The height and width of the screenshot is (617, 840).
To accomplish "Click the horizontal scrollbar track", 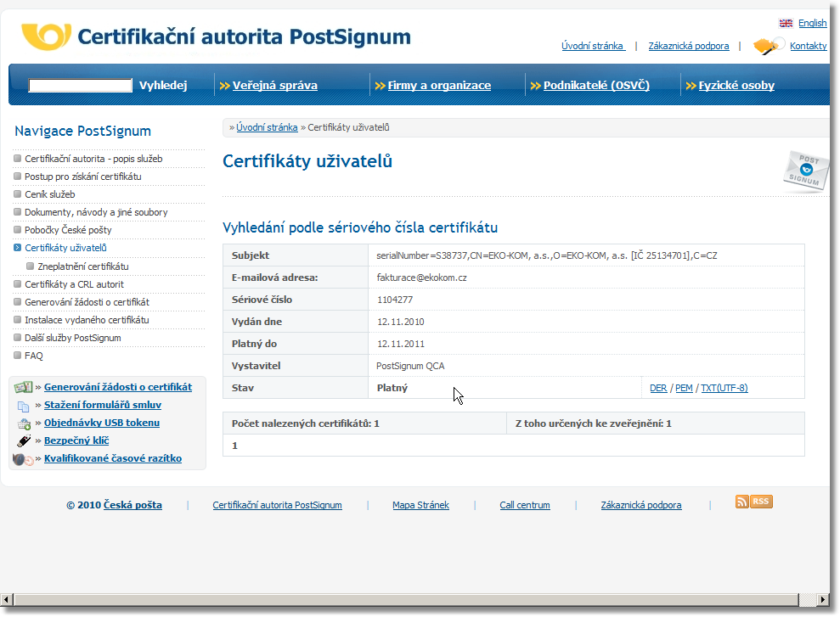I will click(x=808, y=599).
